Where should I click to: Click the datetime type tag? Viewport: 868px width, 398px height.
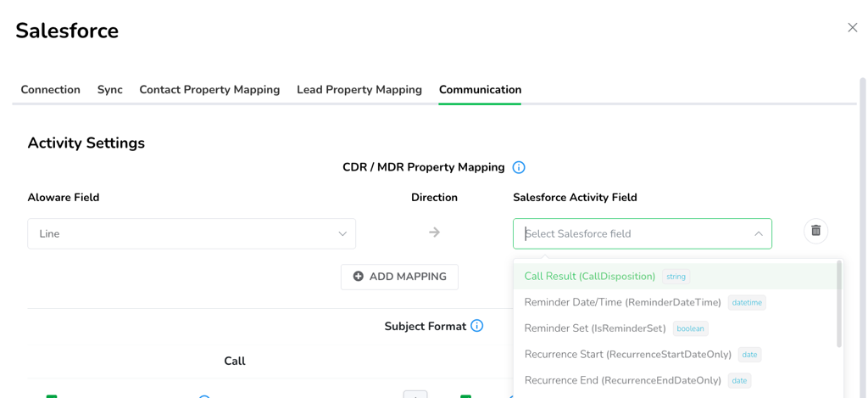click(x=747, y=303)
